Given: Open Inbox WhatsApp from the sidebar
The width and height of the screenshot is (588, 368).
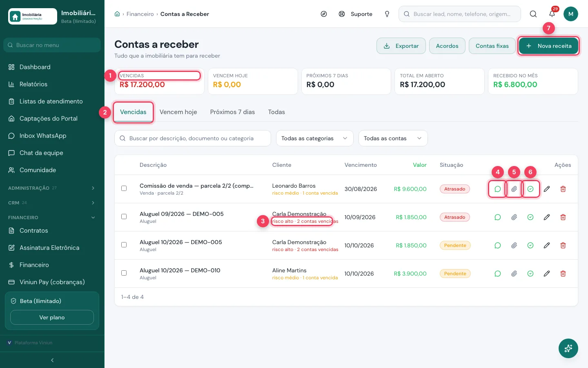Looking at the screenshot, I should click(52, 136).
